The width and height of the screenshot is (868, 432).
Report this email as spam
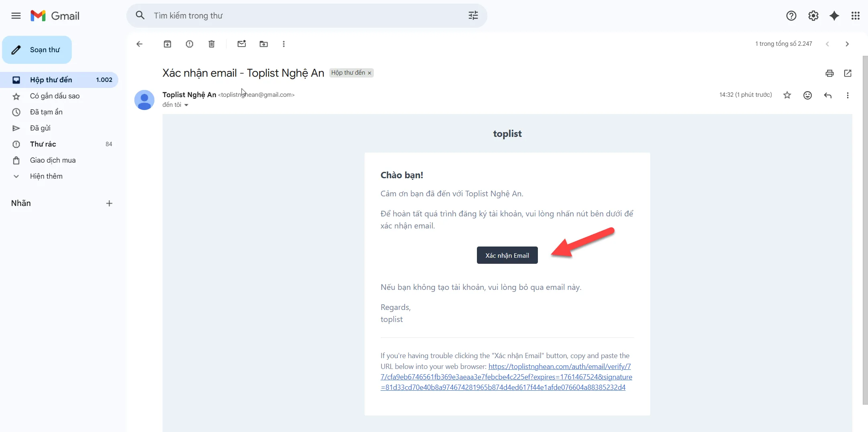pos(189,44)
